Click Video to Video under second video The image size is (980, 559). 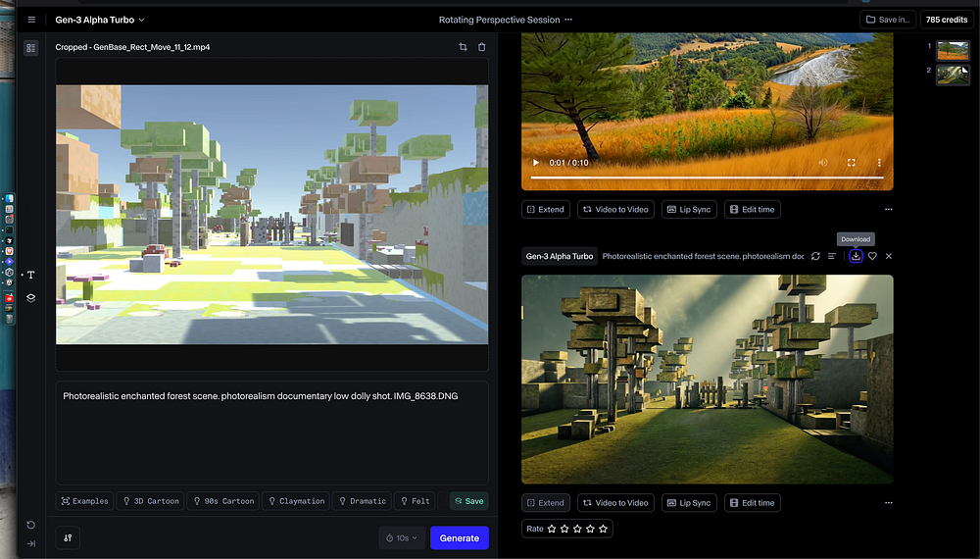615,503
